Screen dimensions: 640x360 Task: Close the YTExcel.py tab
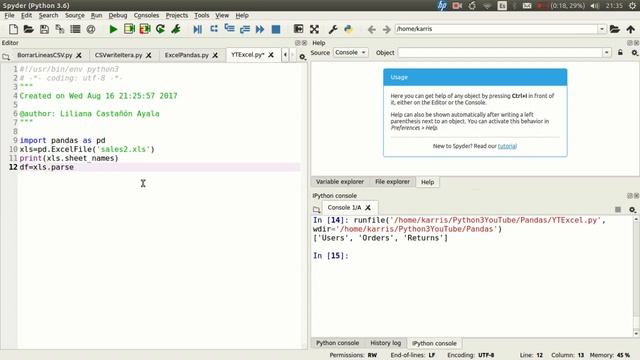tap(271, 55)
